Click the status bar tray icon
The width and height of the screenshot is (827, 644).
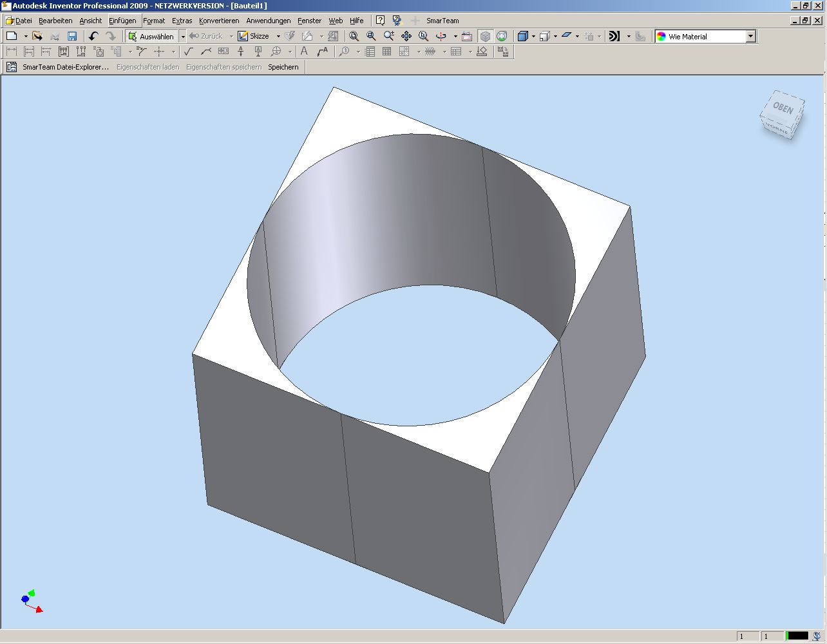tap(817, 636)
